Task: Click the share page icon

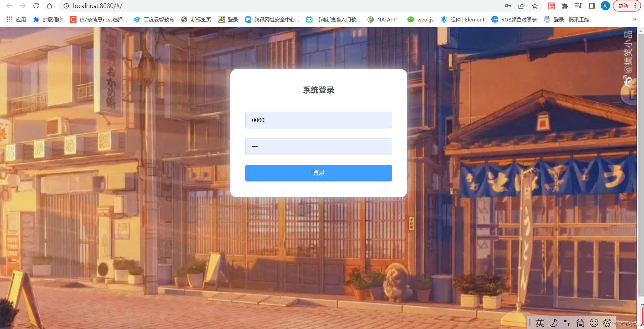Action: point(521,6)
